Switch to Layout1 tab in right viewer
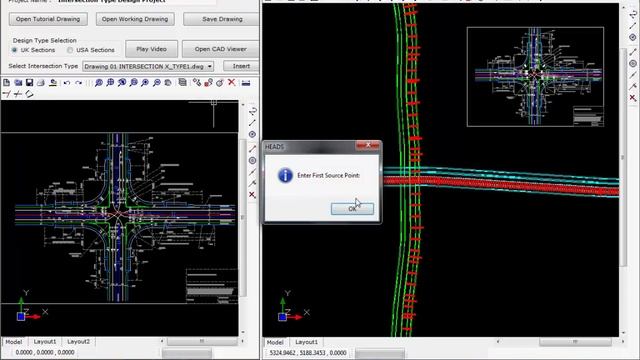The image size is (640, 360). point(306,342)
